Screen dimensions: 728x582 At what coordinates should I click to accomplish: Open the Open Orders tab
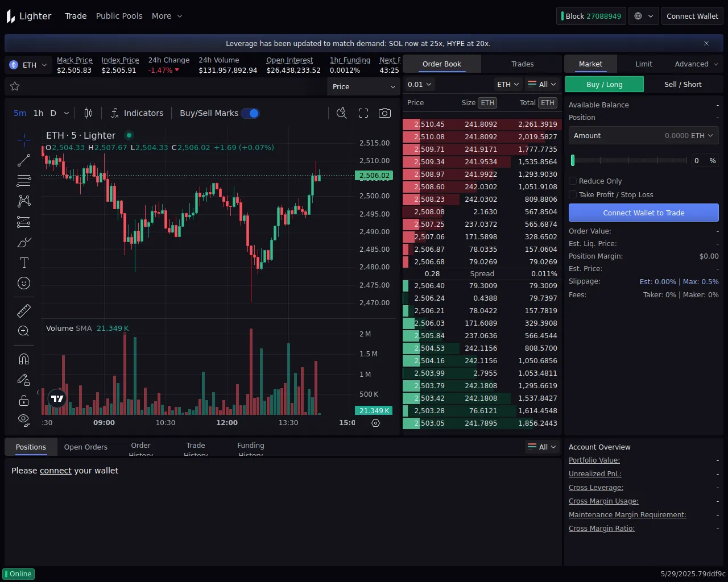(x=86, y=447)
